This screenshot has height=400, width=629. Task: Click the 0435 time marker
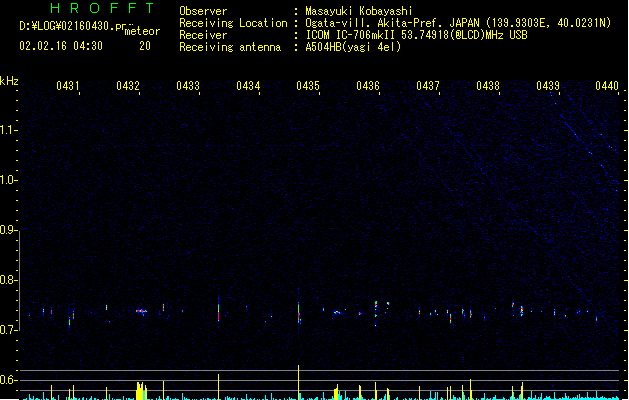tap(308, 86)
